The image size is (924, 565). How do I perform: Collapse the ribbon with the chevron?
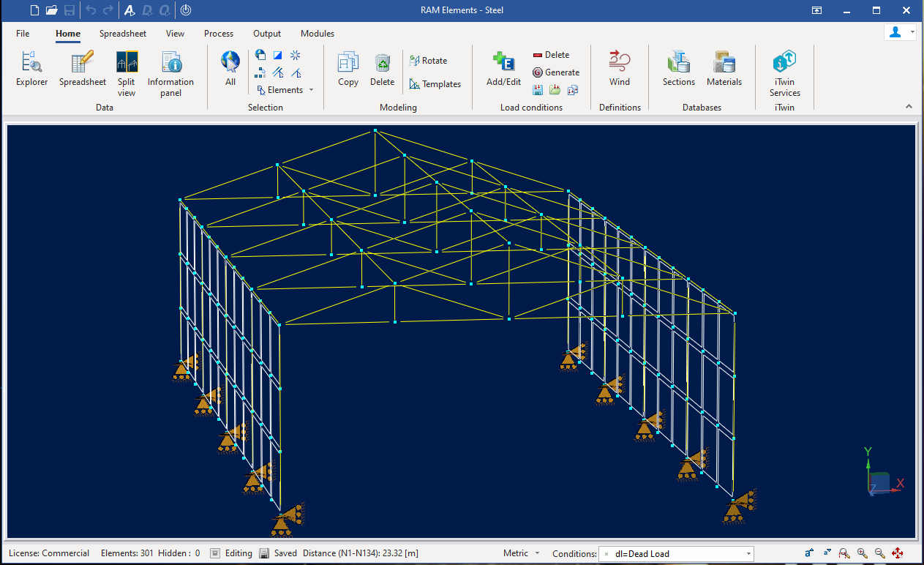(x=909, y=107)
